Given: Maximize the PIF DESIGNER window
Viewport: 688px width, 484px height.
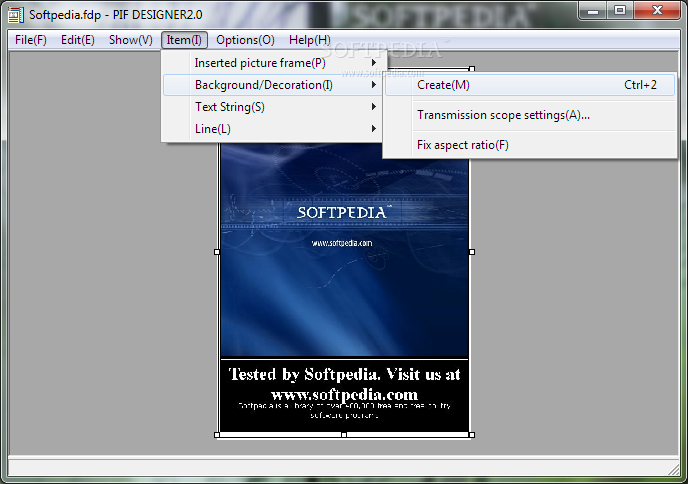Looking at the screenshot, I should coord(620,11).
